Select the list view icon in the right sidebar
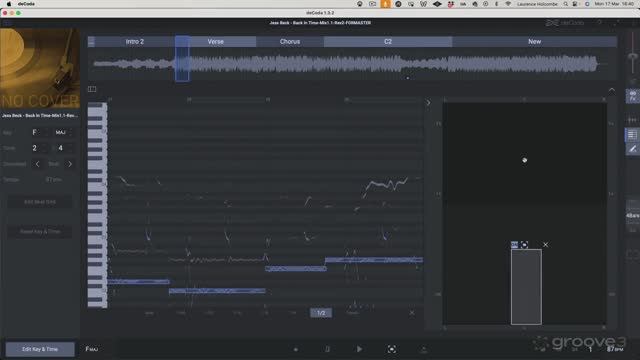This screenshot has height=360, width=640. pyautogui.click(x=632, y=135)
